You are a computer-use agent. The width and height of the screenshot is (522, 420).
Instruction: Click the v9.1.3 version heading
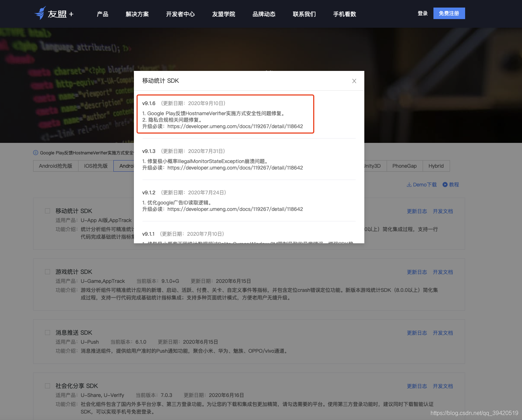149,151
